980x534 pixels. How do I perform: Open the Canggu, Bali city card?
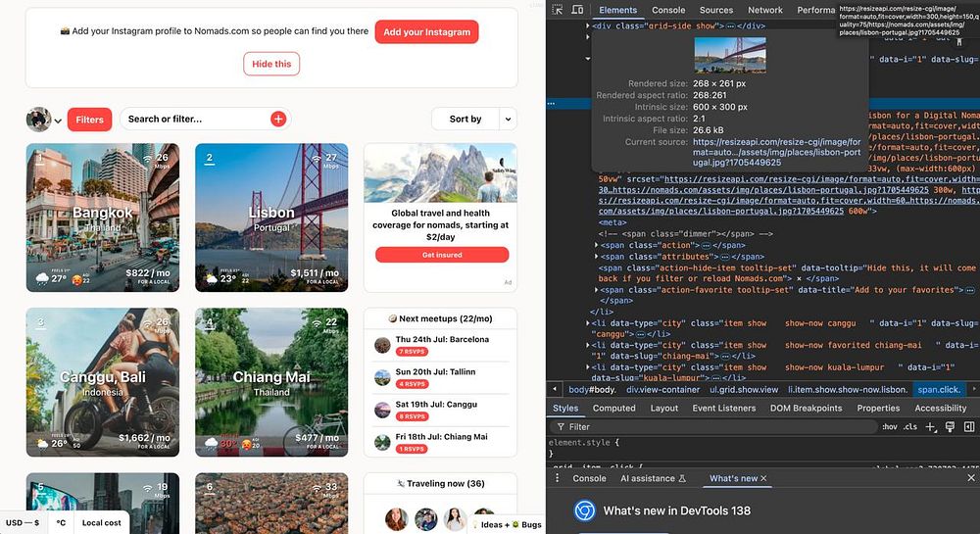(x=103, y=382)
